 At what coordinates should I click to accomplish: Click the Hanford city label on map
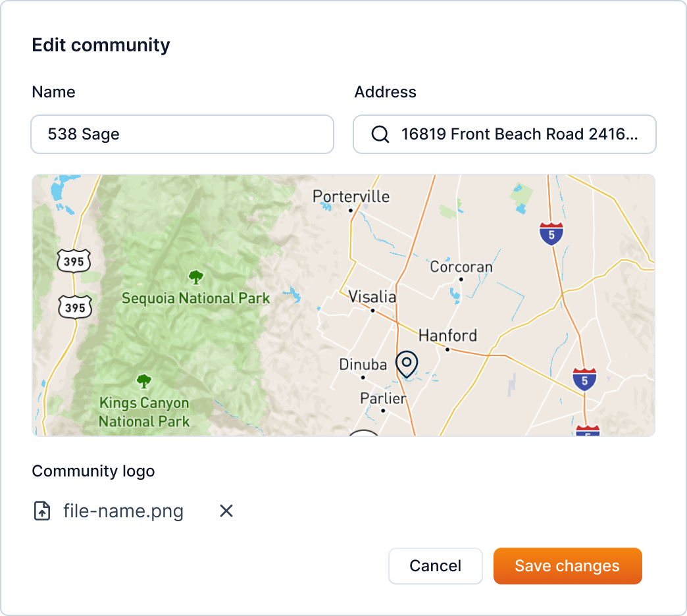pyautogui.click(x=447, y=336)
